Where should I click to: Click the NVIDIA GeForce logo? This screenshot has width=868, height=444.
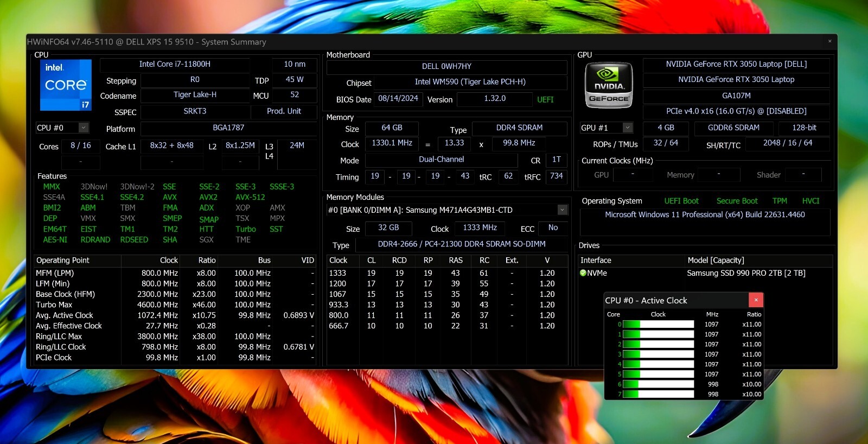[x=609, y=85]
